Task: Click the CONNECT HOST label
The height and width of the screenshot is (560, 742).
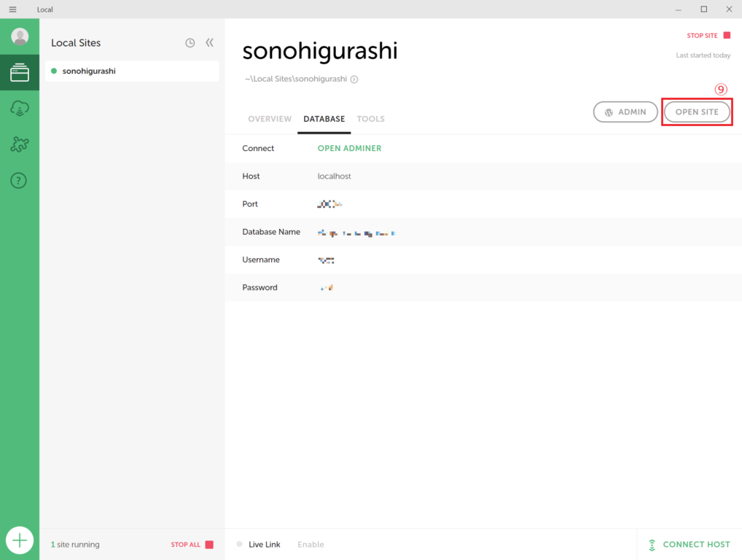Action: coord(697,545)
